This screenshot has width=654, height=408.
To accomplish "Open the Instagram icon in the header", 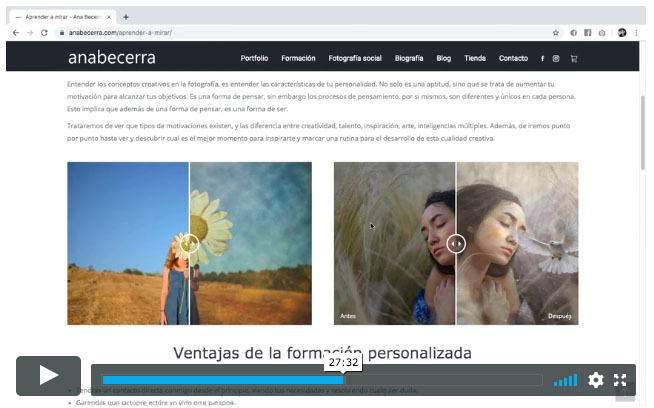I will [556, 59].
